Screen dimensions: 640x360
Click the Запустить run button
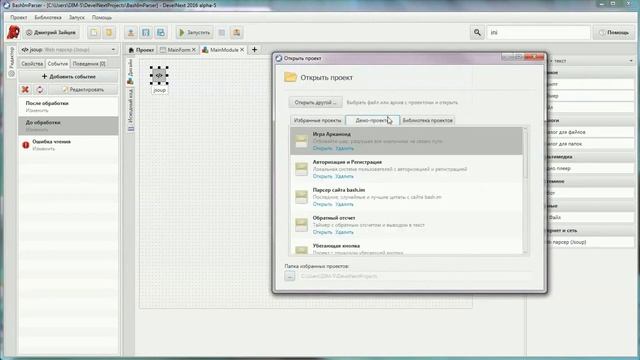click(x=195, y=32)
